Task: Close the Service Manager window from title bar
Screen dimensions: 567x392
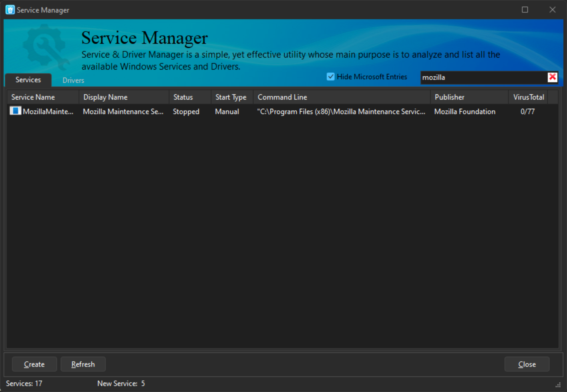Action: [x=553, y=10]
